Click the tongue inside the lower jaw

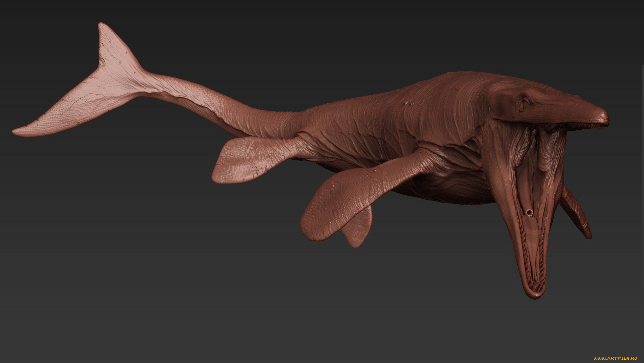pos(531,235)
